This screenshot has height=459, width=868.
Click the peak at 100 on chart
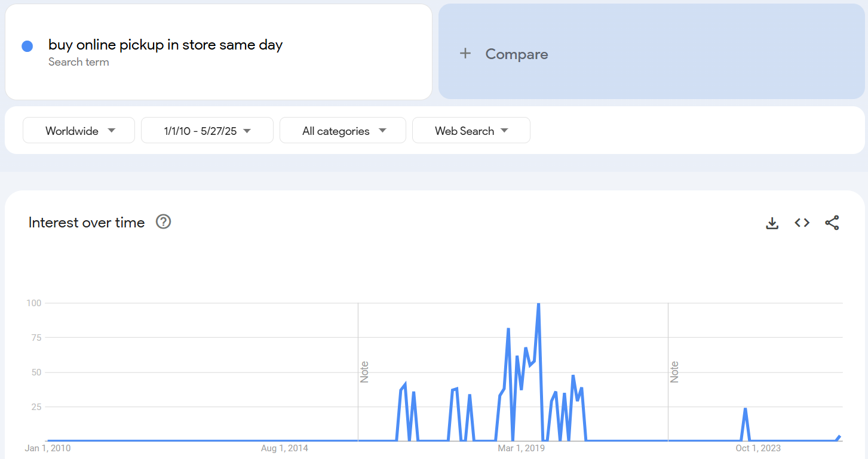coord(538,304)
